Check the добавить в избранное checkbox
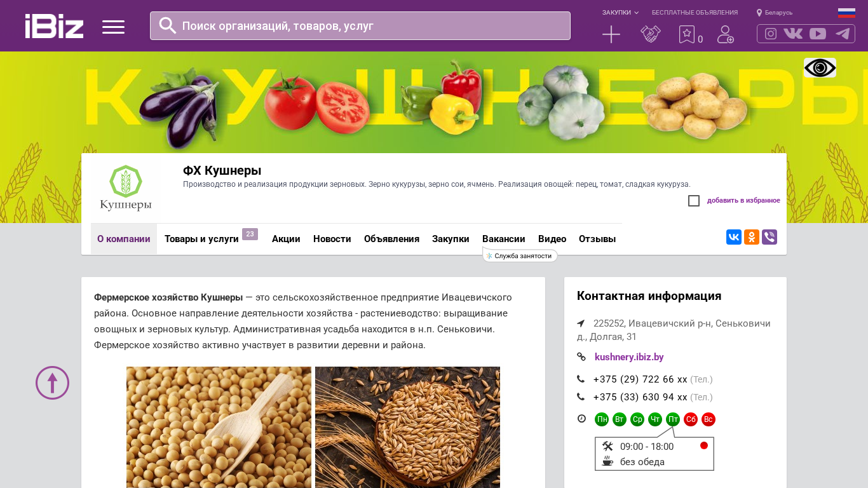This screenshot has width=868, height=488. (x=694, y=201)
